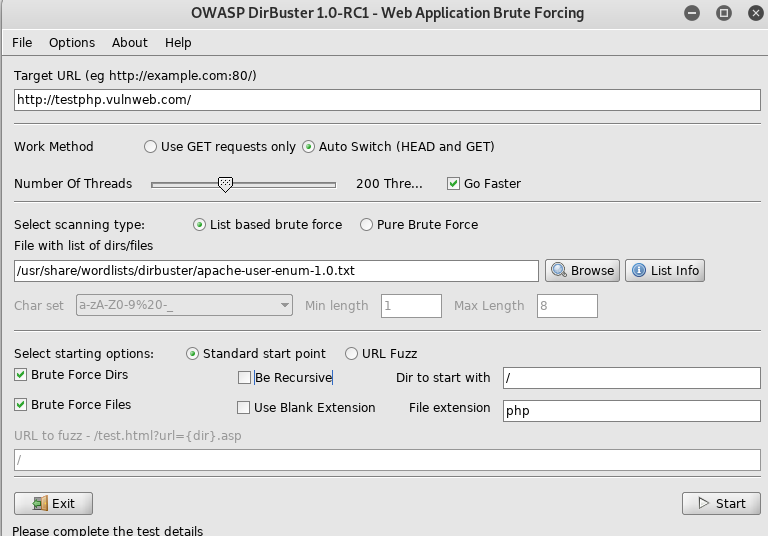Open the Options menu
768x536 pixels.
tap(72, 43)
